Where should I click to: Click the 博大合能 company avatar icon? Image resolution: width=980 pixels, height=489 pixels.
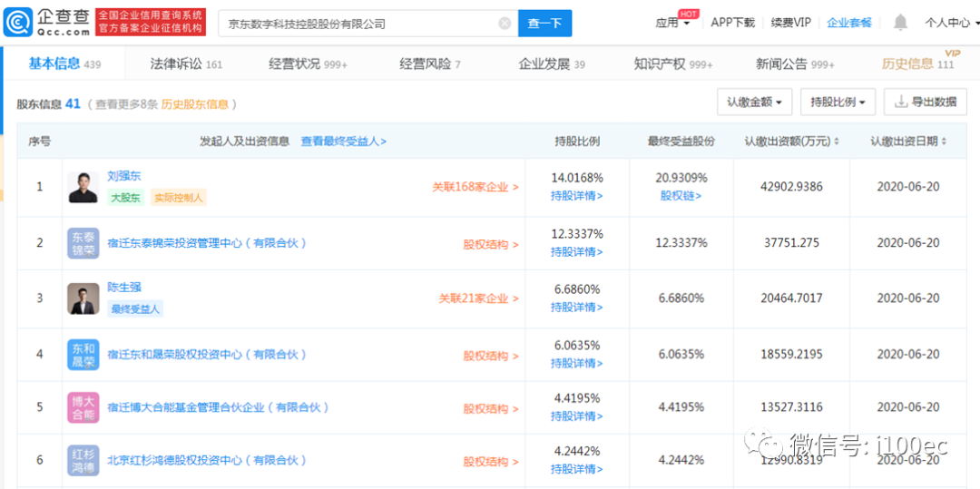83,408
